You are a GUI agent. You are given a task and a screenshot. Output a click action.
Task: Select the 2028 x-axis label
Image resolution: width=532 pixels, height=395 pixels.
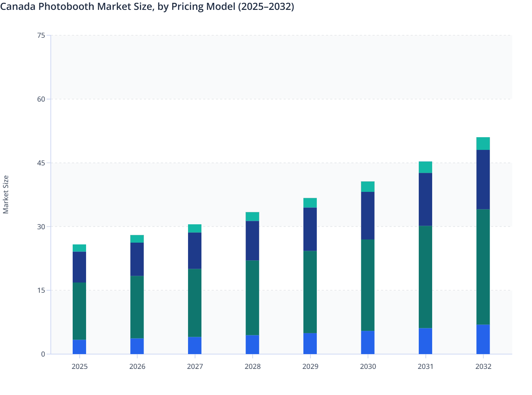pyautogui.click(x=253, y=367)
